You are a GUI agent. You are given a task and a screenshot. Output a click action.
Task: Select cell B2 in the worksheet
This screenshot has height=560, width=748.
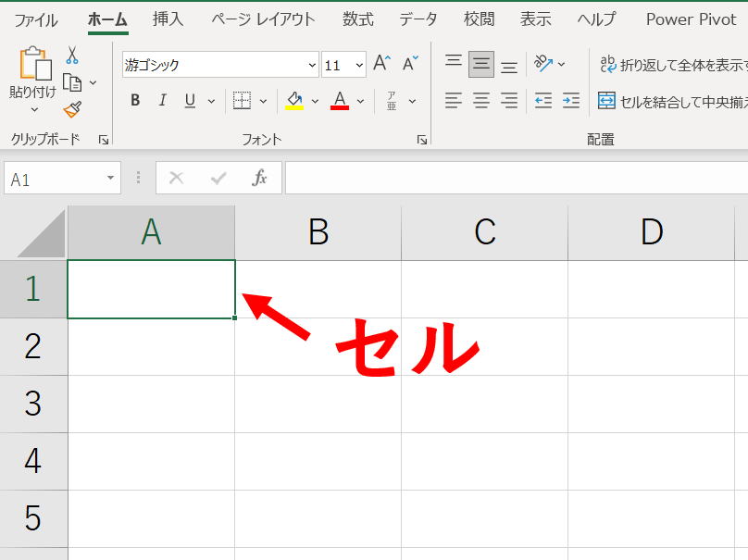pos(318,347)
